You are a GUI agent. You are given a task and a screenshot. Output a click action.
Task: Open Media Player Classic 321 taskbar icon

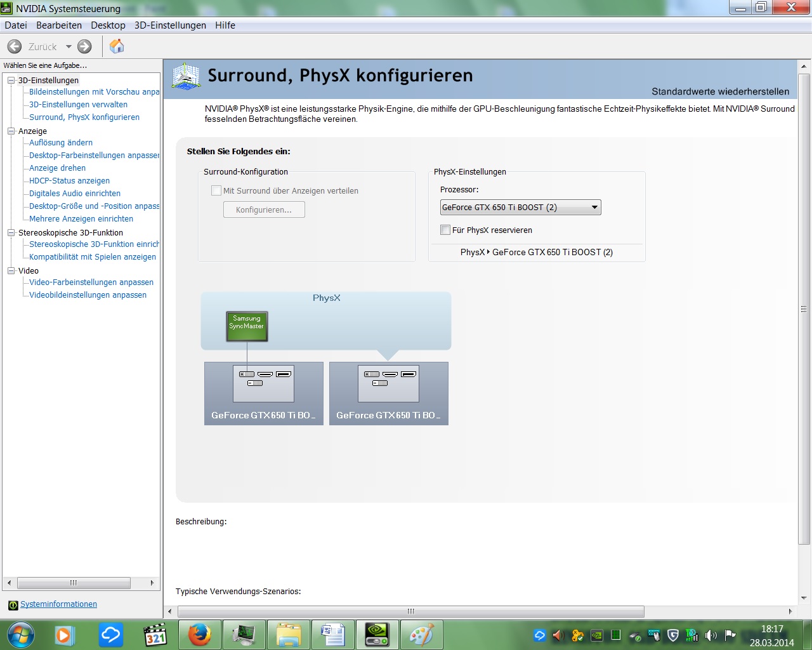click(x=155, y=635)
